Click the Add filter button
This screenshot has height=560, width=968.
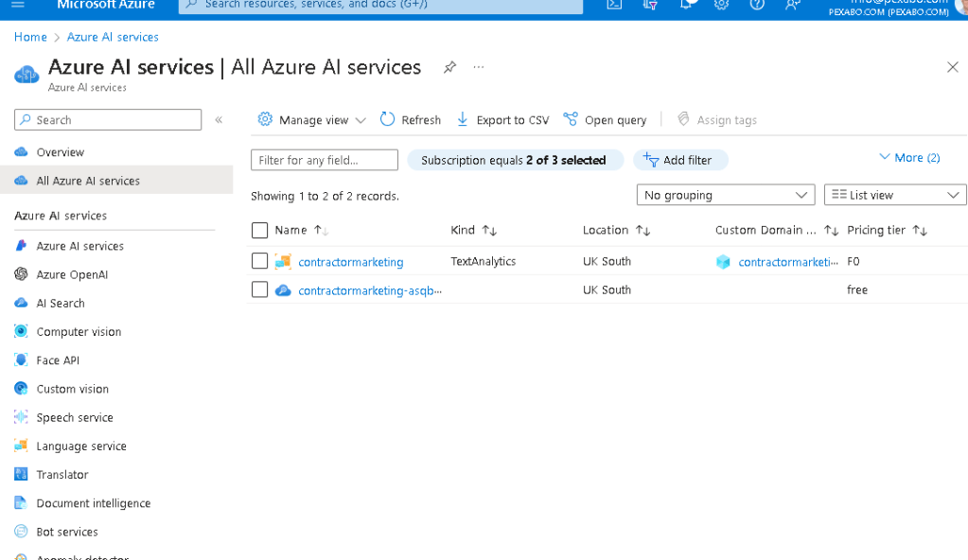(x=679, y=160)
